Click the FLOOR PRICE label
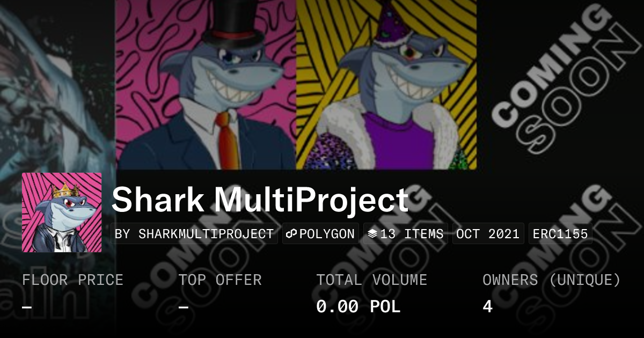Viewport: 644px width, 338px height. coord(72,280)
